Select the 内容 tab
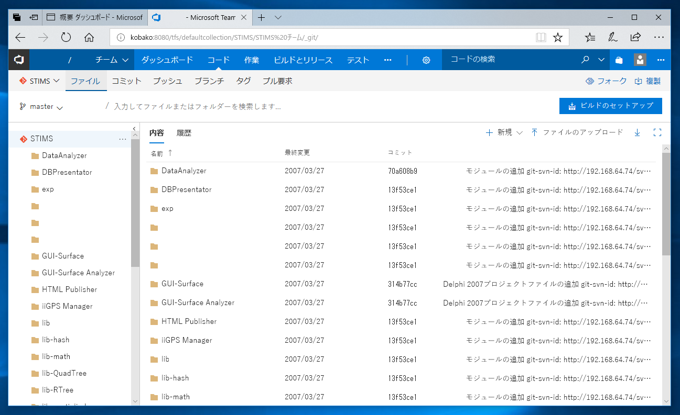This screenshot has width=680, height=415. (157, 133)
